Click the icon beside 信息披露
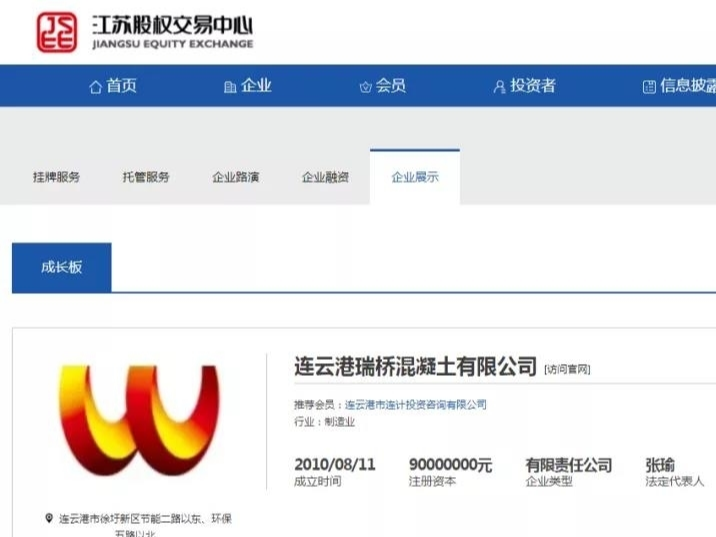716x537 pixels. (649, 86)
